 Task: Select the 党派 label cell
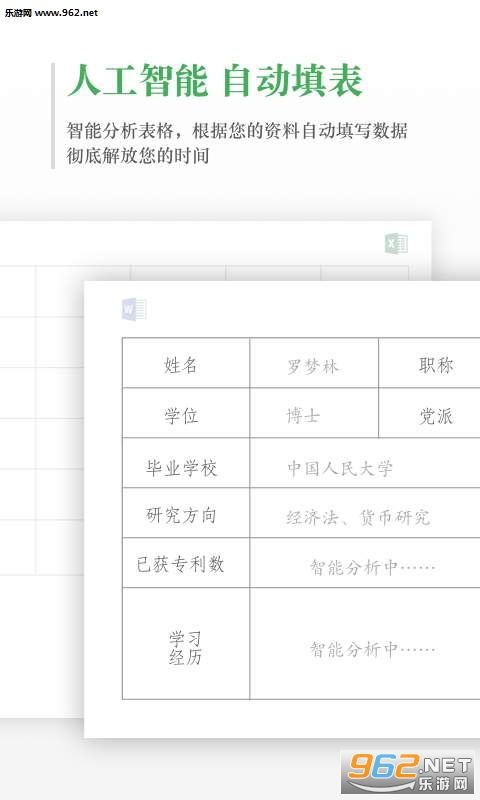[430, 413]
